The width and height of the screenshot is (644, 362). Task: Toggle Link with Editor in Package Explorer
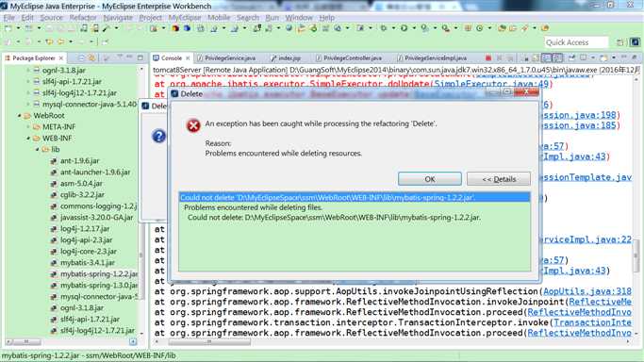(92, 58)
